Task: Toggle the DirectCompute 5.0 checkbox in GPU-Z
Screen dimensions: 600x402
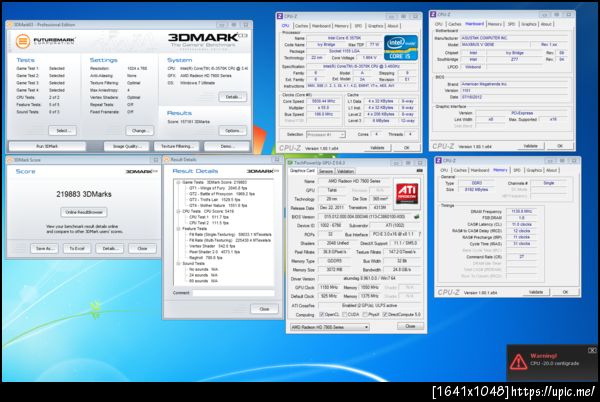Action: [385, 314]
